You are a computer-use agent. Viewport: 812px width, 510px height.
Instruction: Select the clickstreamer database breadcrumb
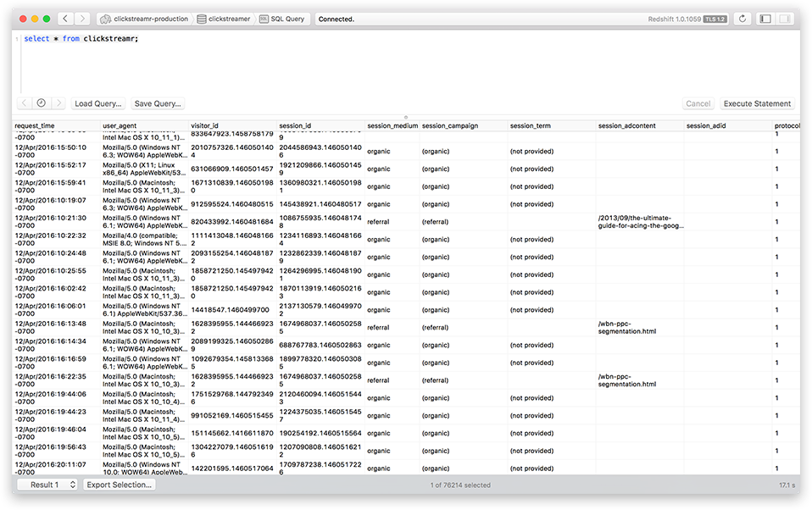point(225,19)
